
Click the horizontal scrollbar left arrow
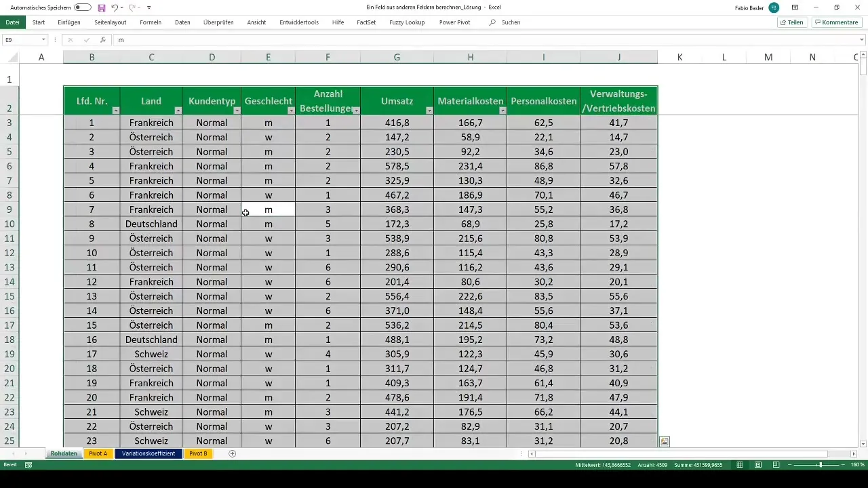point(532,453)
